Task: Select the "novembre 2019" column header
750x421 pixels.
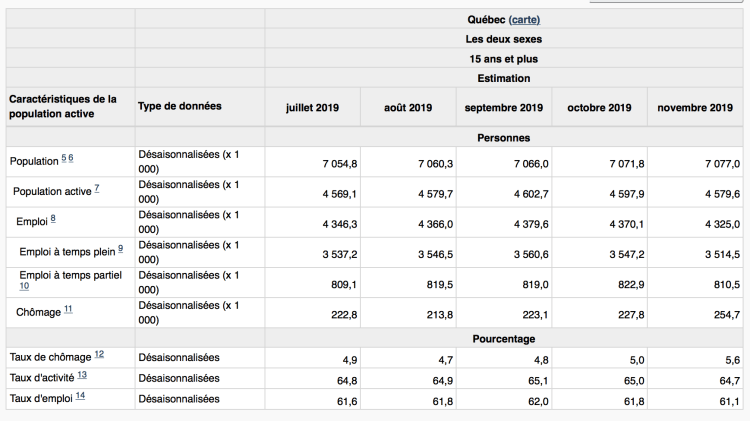Action: coord(695,107)
